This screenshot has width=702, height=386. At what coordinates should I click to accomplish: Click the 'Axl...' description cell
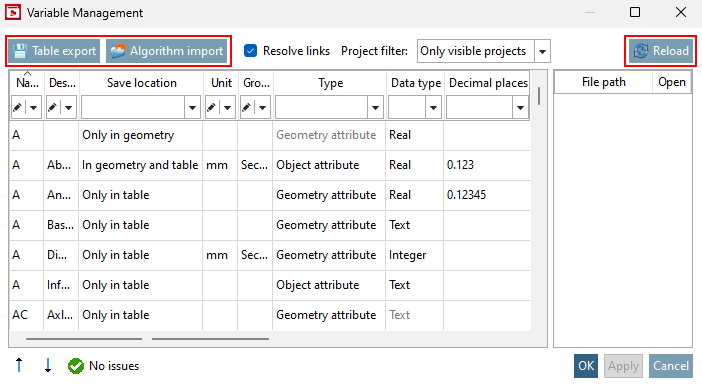coord(61,315)
